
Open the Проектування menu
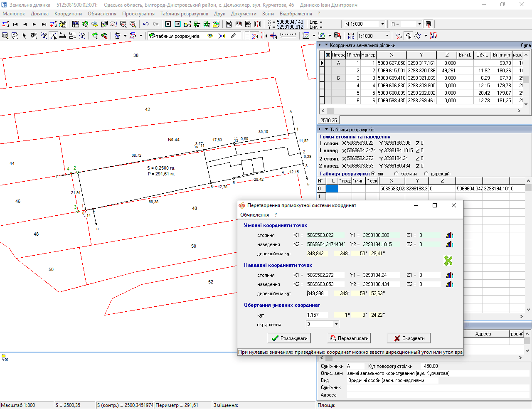click(138, 14)
